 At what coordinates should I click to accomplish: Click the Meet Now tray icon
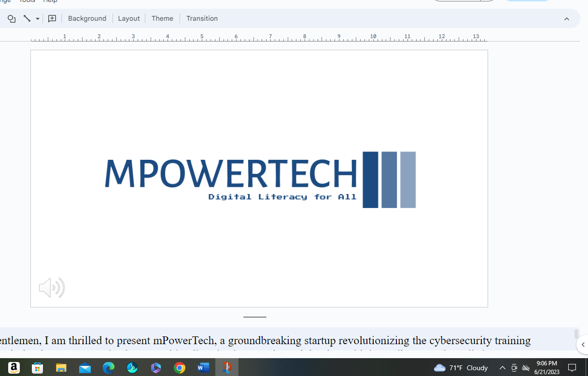click(x=514, y=368)
